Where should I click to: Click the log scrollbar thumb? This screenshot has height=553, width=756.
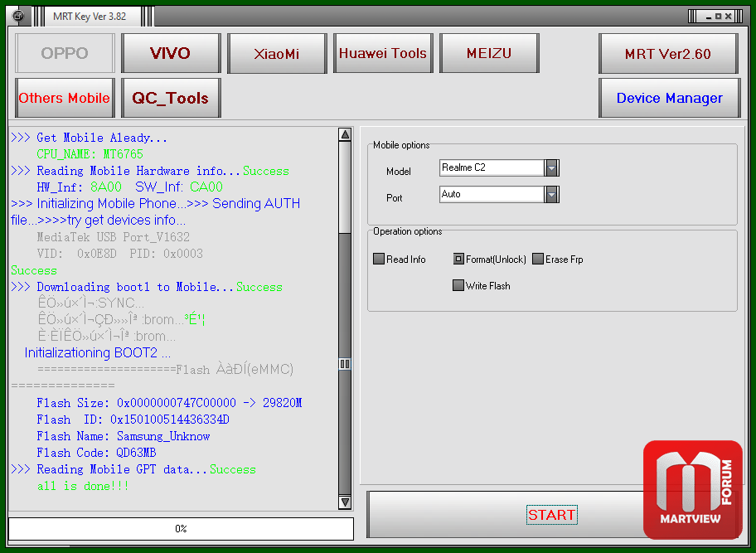tap(345, 364)
